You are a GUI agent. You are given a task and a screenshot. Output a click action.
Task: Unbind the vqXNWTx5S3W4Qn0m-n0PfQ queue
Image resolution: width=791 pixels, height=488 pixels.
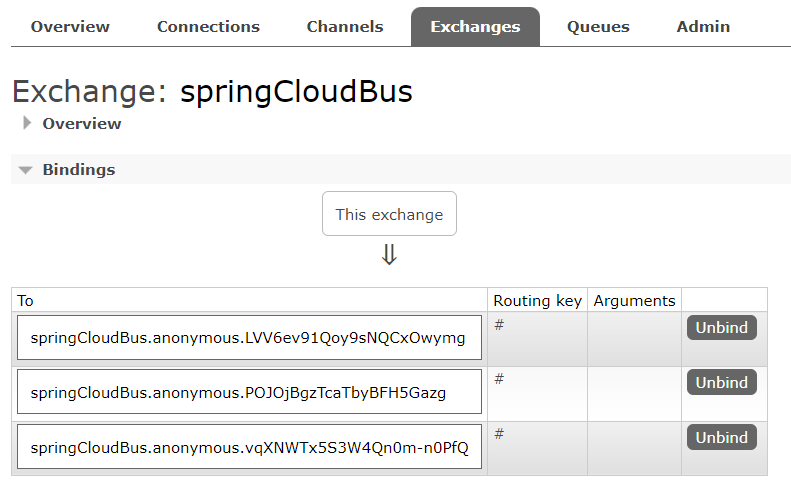coord(721,438)
